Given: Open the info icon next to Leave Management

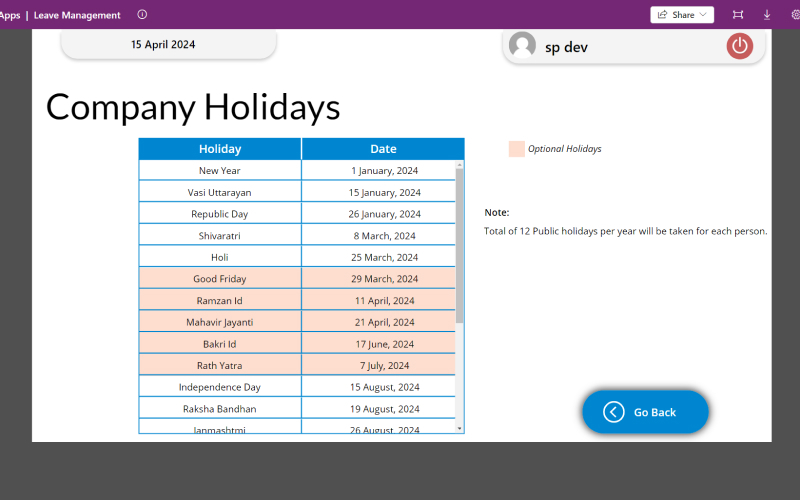Looking at the screenshot, I should coord(142,15).
